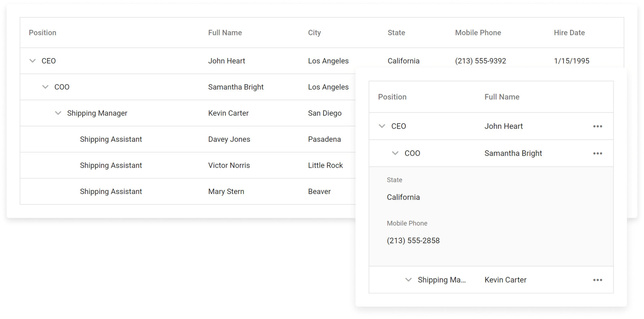Click the City column header
The width and height of the screenshot is (644, 319).
pyautogui.click(x=314, y=33)
